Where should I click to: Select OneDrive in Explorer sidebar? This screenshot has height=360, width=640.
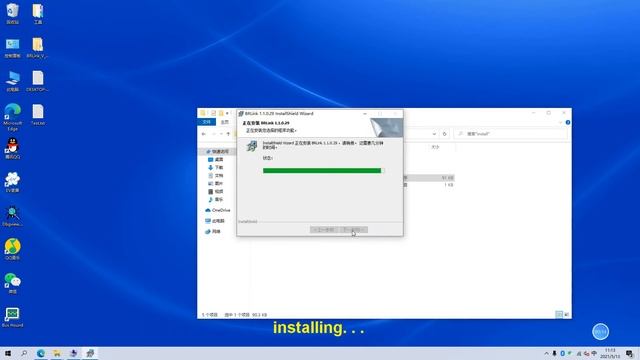218,210
